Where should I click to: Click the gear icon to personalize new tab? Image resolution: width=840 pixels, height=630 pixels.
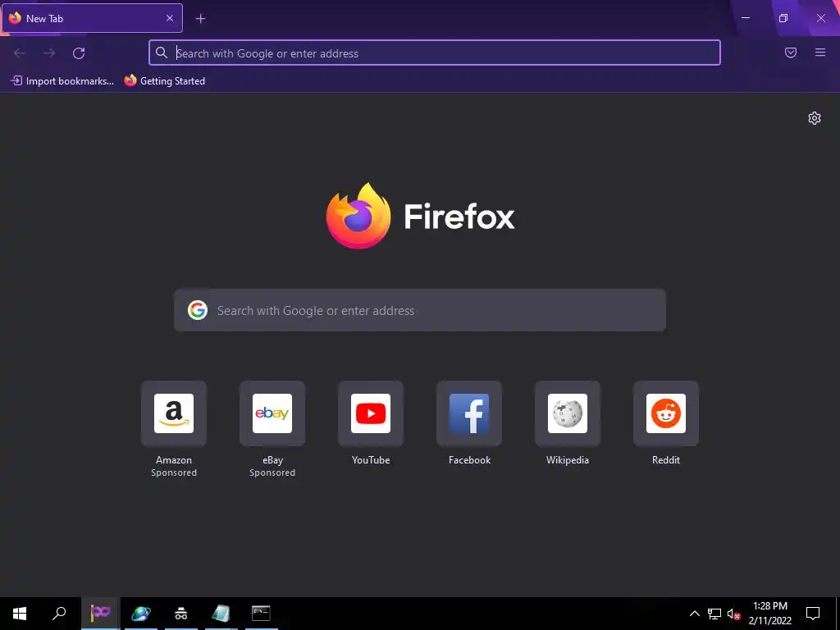[x=815, y=118]
